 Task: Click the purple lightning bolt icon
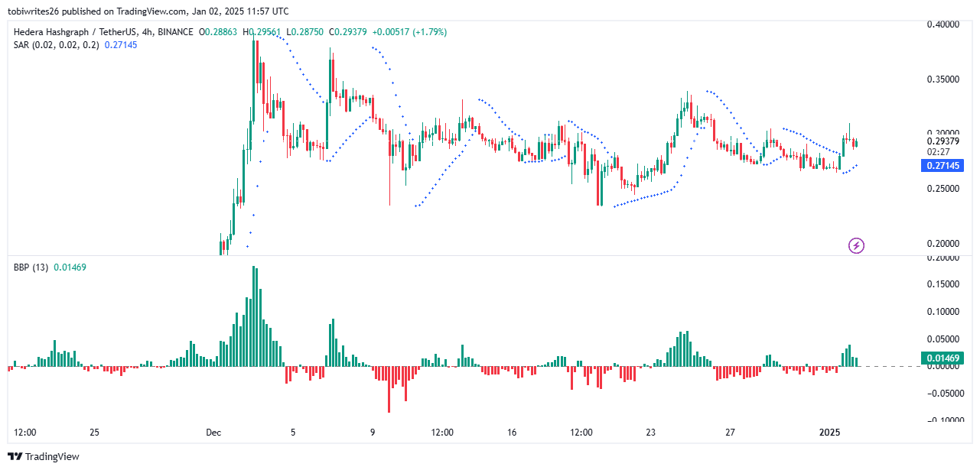857,245
